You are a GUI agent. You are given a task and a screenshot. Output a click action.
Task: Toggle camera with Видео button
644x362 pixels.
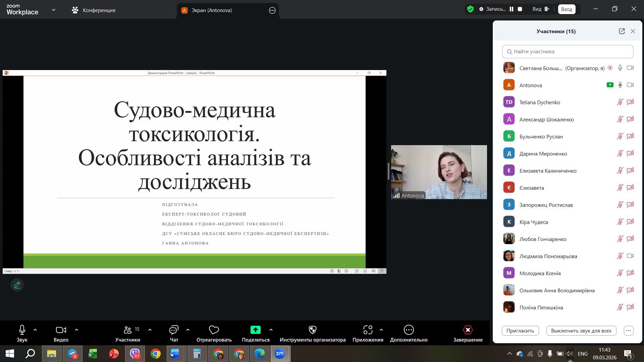[61, 330]
